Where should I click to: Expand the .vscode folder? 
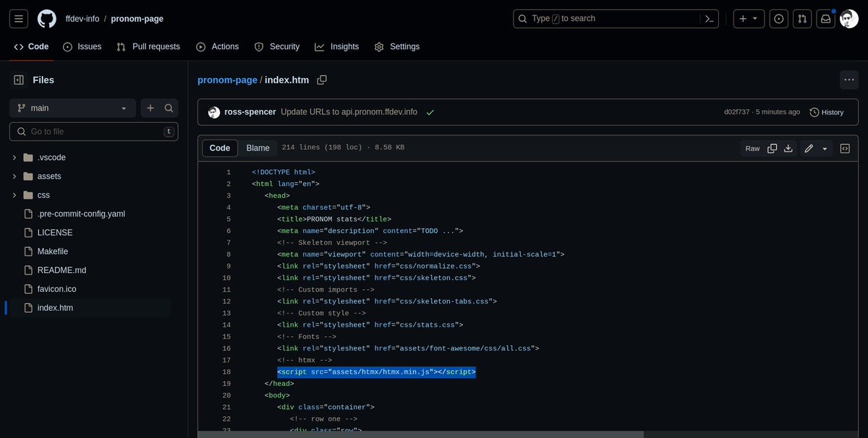[x=14, y=157]
